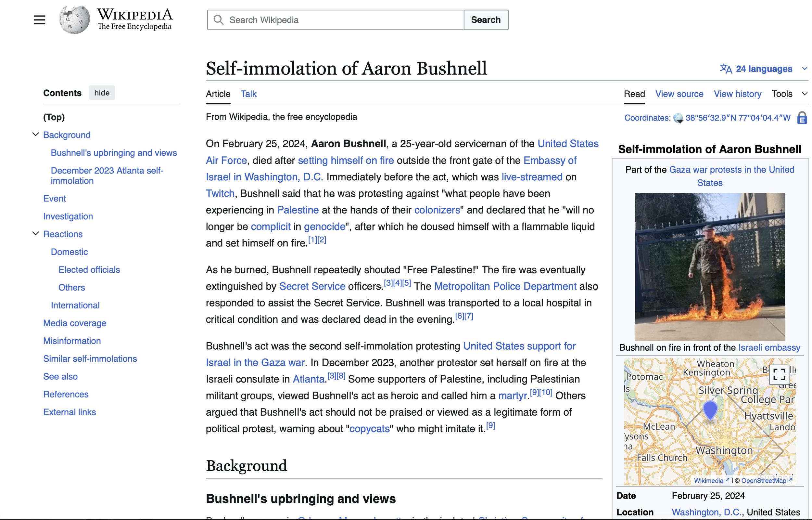
Task: Expand the map to fullscreen
Action: 779,374
